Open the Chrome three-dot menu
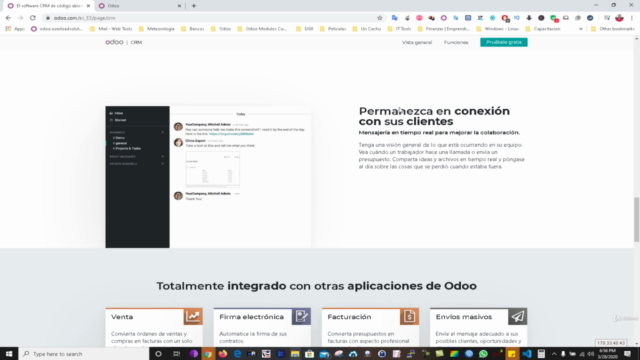The width and height of the screenshot is (640, 360). pos(632,18)
